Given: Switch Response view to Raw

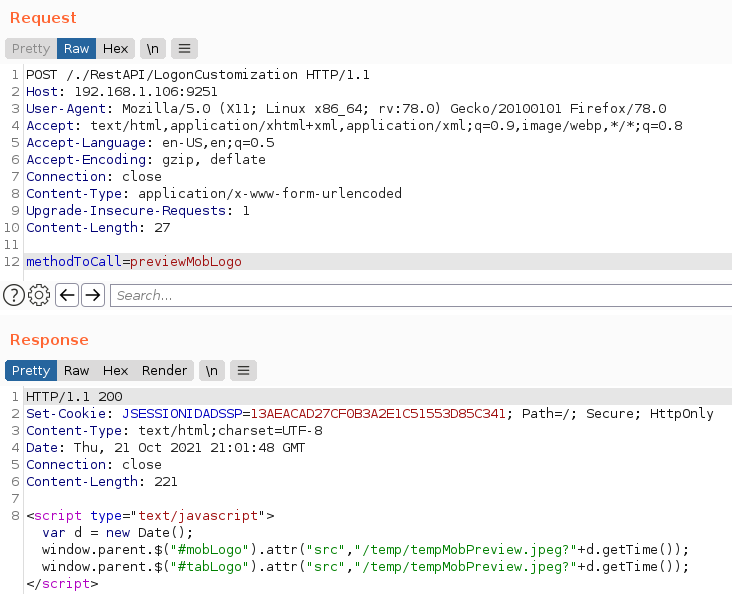Looking at the screenshot, I should click(76, 370).
